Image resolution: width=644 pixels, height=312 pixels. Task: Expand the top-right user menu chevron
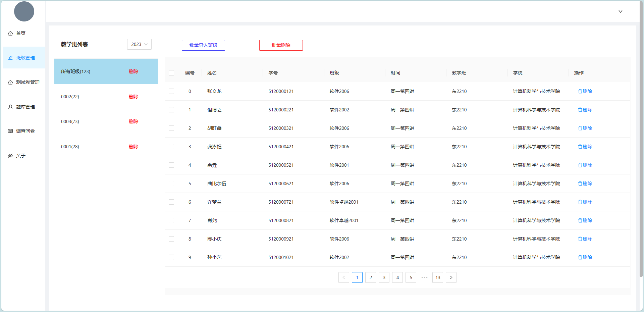coord(621,11)
